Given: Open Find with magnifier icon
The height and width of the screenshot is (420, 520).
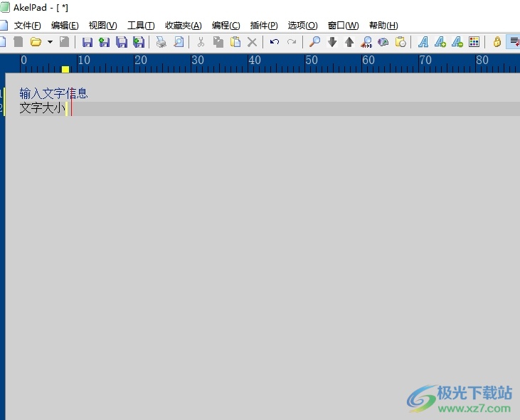Looking at the screenshot, I should 314,42.
